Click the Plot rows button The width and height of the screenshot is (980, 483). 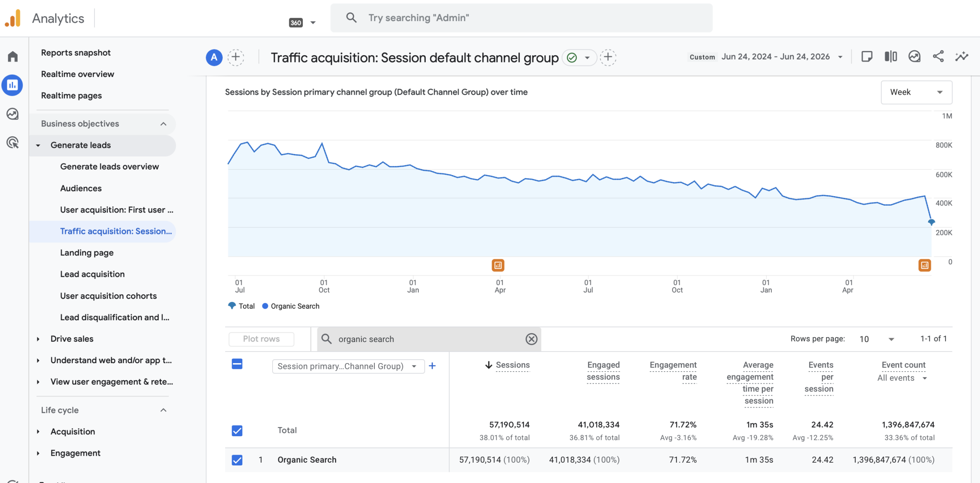pyautogui.click(x=261, y=339)
